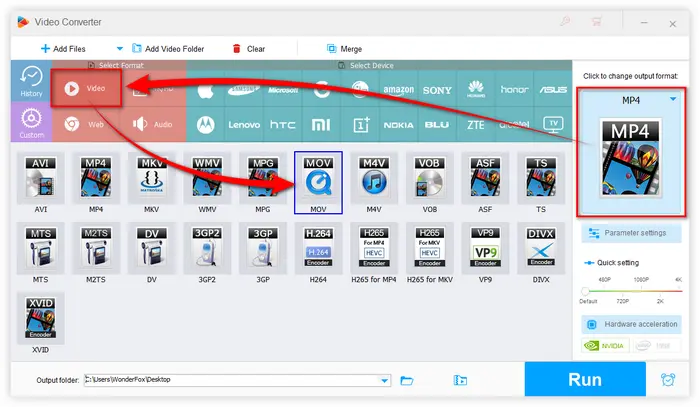The image size is (700, 407).
Task: Choose the TV device category
Action: click(x=553, y=125)
